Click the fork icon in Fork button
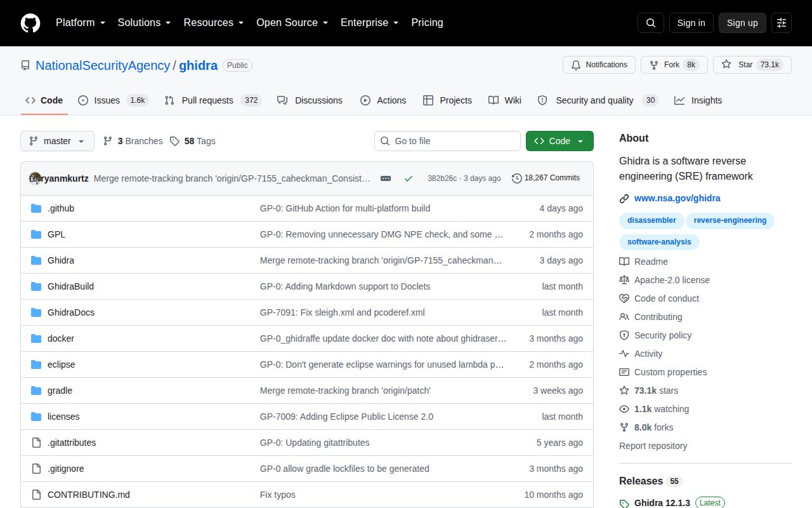This screenshot has height=508, width=812. (654, 65)
